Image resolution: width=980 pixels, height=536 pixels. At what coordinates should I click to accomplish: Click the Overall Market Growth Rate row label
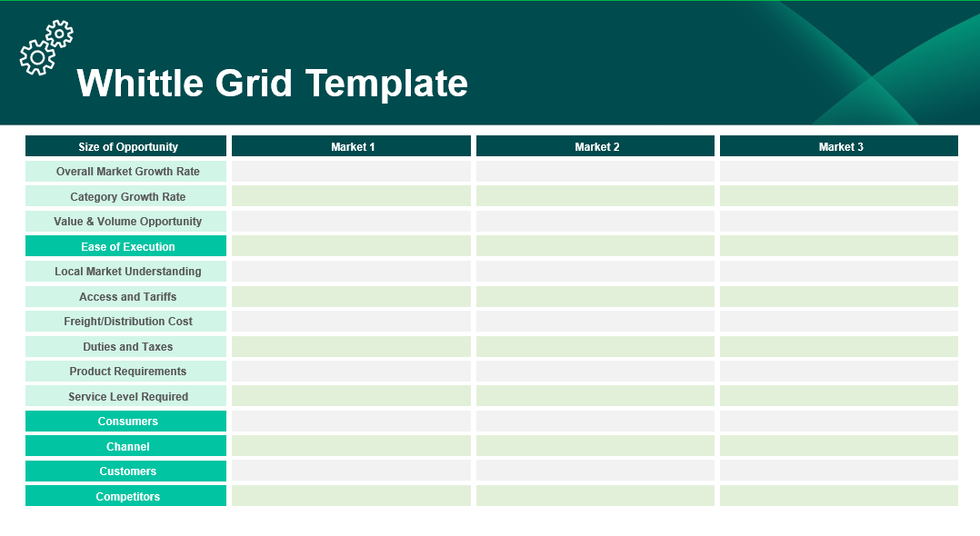point(126,171)
